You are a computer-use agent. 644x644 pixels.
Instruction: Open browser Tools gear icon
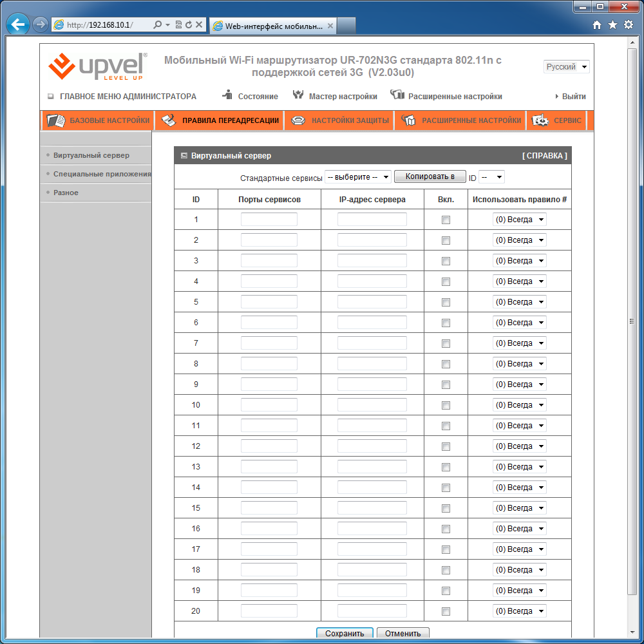click(x=629, y=25)
